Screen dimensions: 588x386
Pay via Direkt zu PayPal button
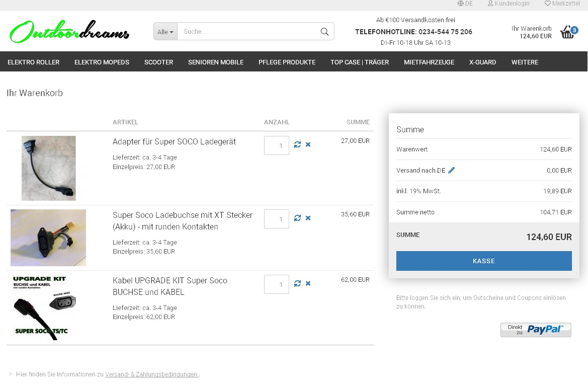[x=536, y=330]
